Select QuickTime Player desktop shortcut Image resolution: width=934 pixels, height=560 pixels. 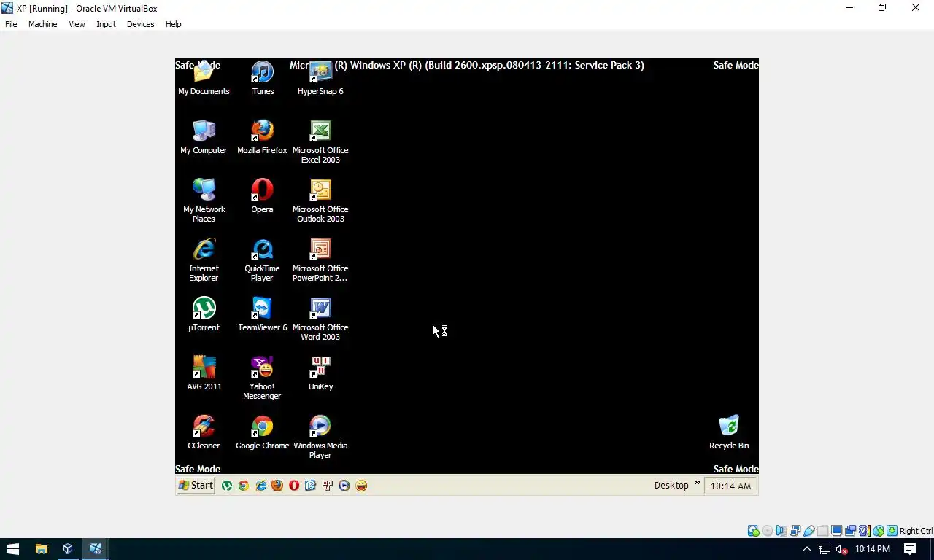tap(262, 260)
